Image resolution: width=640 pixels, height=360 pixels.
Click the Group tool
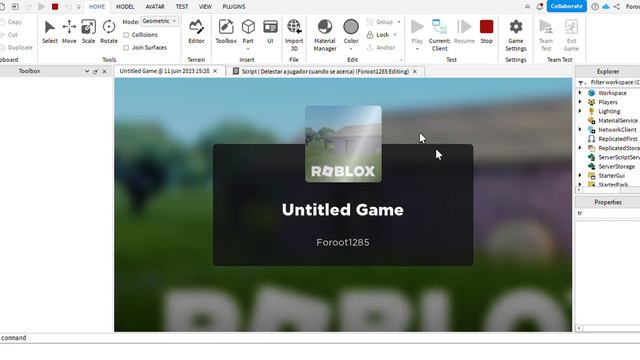click(x=380, y=22)
